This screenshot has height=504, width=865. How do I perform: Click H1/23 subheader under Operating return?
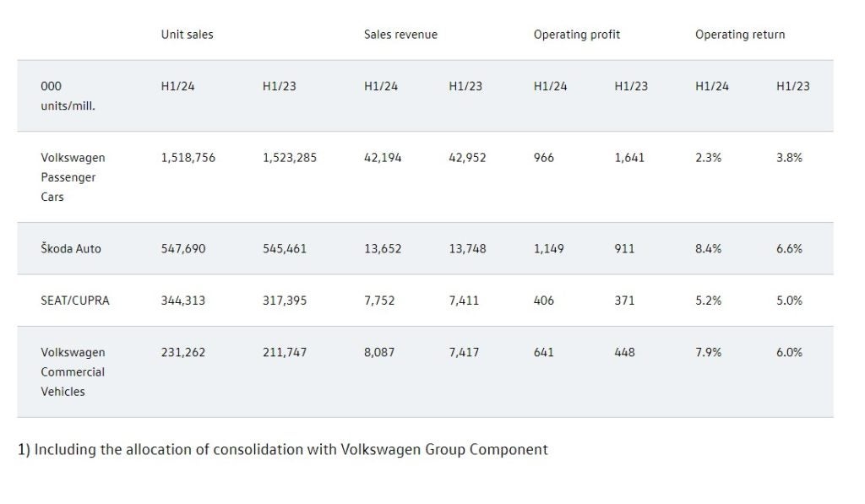click(792, 86)
